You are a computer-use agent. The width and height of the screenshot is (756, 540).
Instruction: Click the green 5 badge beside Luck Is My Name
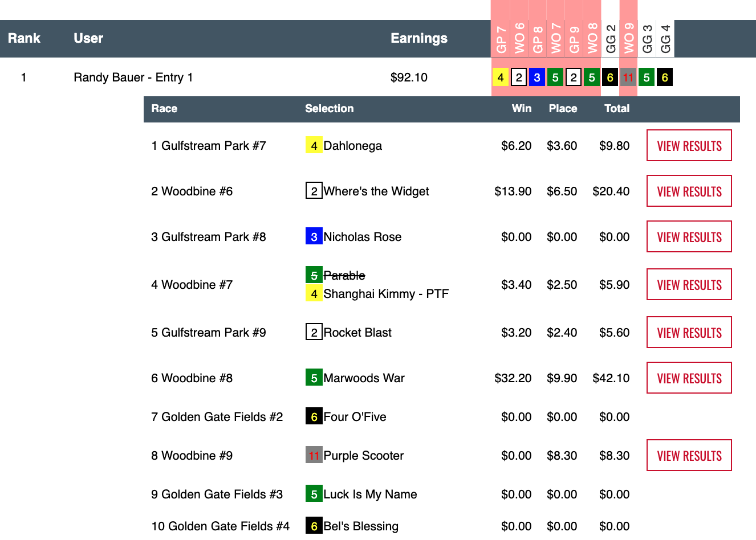point(314,494)
